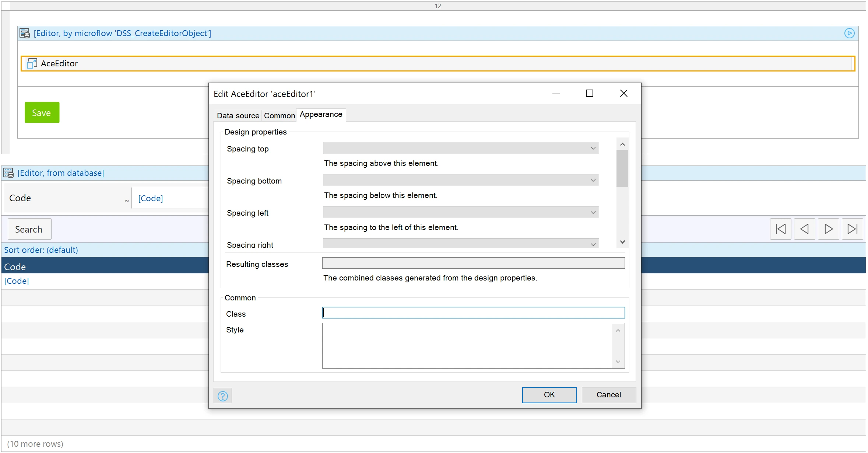The width and height of the screenshot is (868, 453).
Task: Cancel the Edit AceEditor dialog
Action: pyautogui.click(x=608, y=395)
